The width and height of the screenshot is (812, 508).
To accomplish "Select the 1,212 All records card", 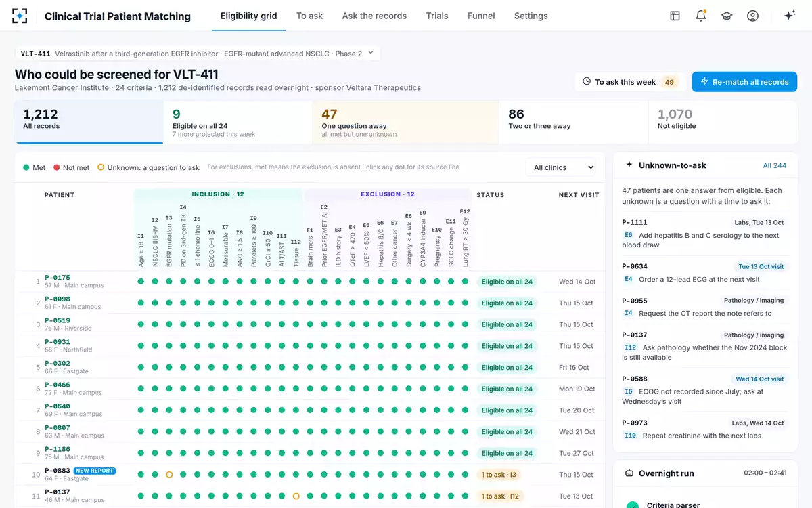I will coord(89,122).
